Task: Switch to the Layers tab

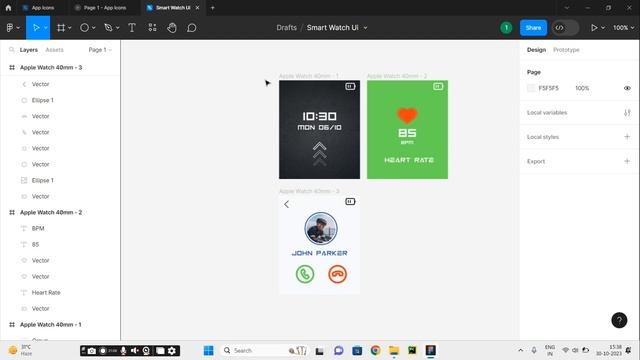Action: tap(29, 50)
